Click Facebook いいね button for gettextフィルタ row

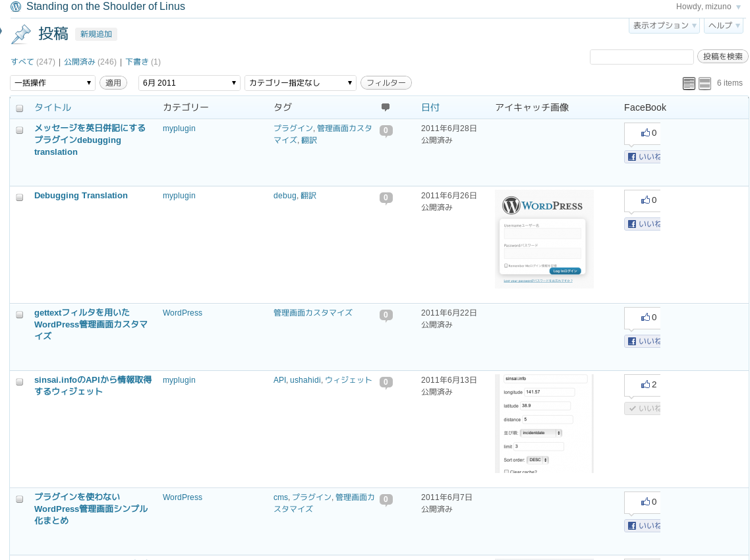[643, 341]
